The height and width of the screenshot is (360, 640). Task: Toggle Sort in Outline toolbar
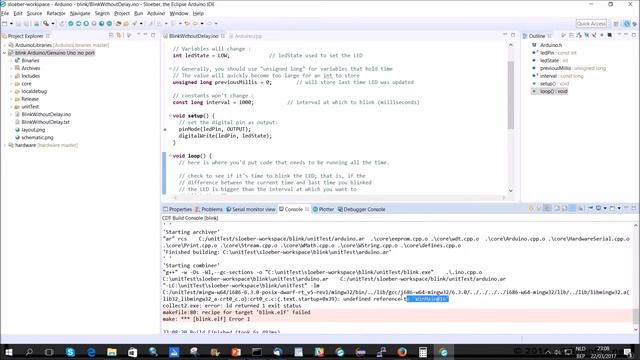pyautogui.click(x=579, y=36)
